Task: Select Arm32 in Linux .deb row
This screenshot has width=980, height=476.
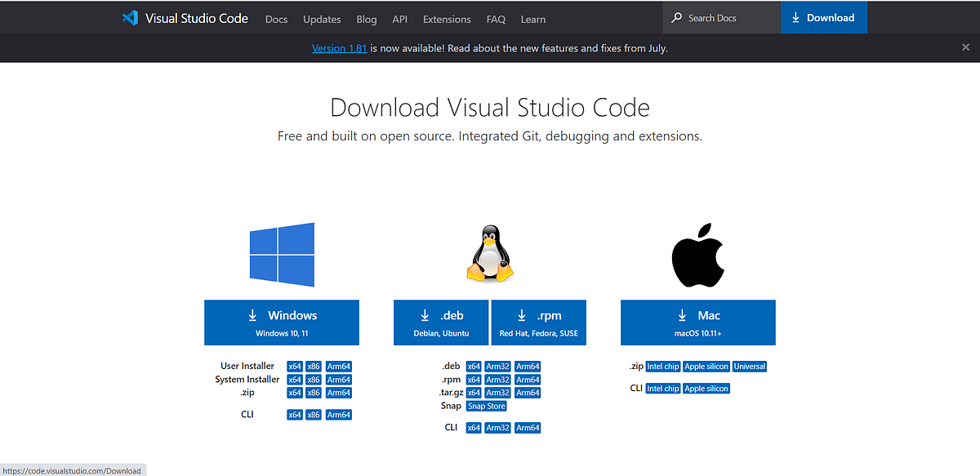Action: [498, 367]
